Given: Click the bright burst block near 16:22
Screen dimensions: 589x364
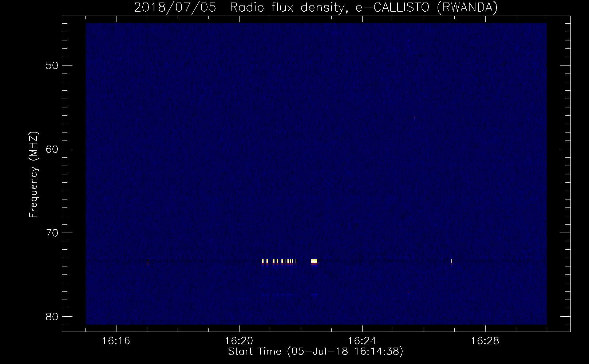Looking at the screenshot, I should click(315, 262).
